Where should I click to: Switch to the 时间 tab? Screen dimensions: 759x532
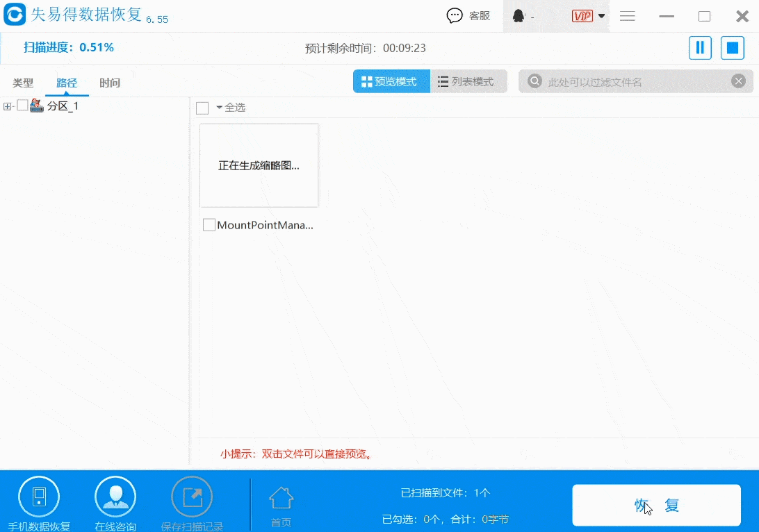click(110, 82)
